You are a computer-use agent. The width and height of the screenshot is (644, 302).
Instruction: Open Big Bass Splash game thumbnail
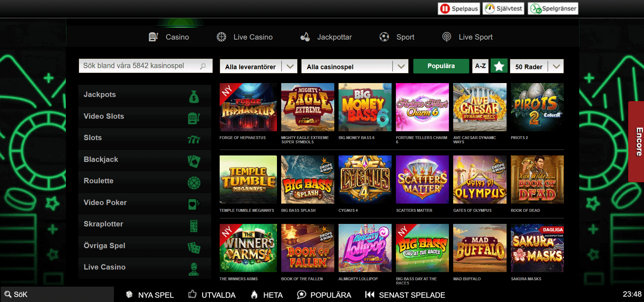[x=308, y=179]
